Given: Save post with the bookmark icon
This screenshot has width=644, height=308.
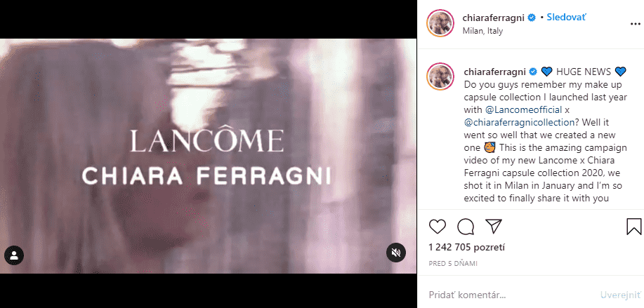Looking at the screenshot, I should pyautogui.click(x=633, y=227).
